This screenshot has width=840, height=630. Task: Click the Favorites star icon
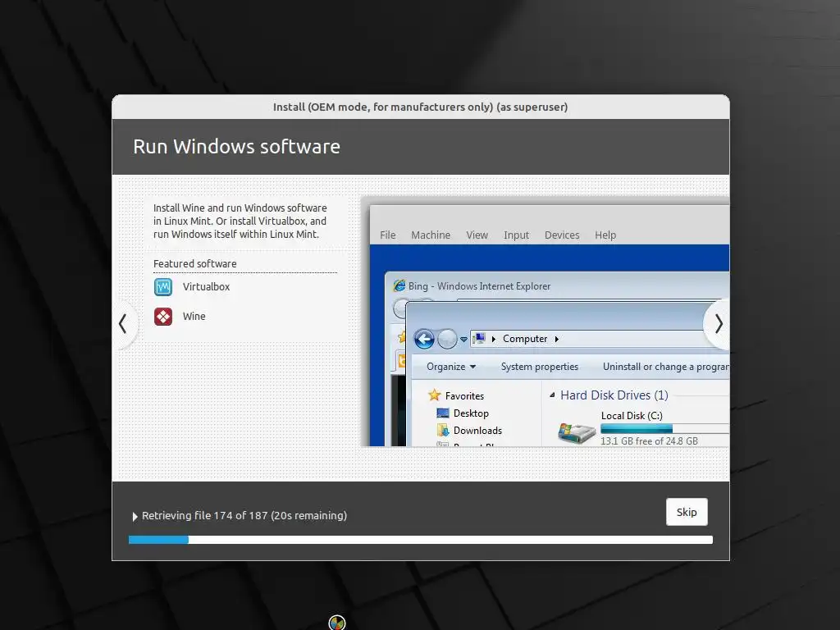(434, 395)
